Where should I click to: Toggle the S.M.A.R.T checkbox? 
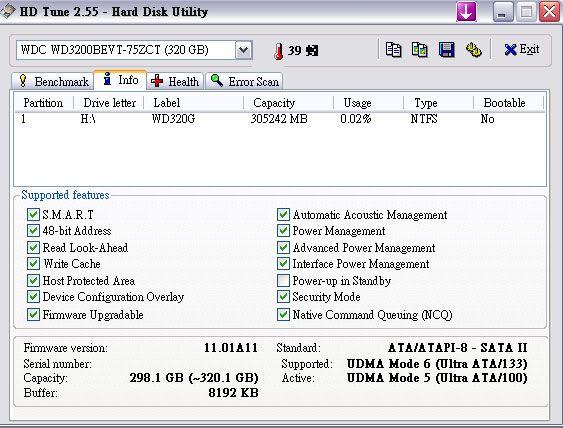coord(33,215)
